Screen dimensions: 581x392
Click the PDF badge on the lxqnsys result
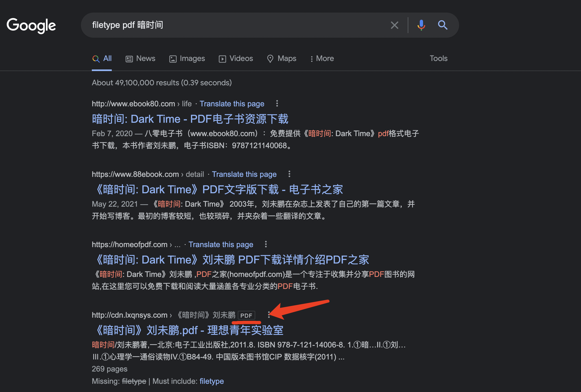coord(247,315)
